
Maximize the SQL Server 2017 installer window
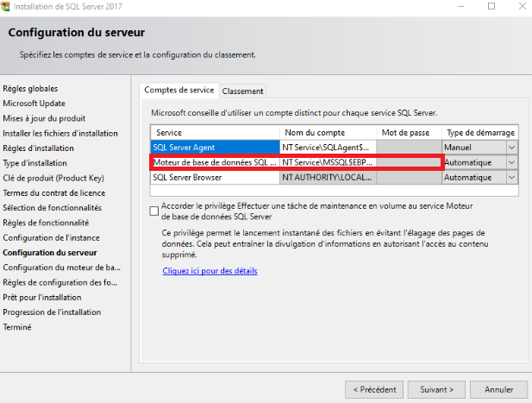(491, 6)
